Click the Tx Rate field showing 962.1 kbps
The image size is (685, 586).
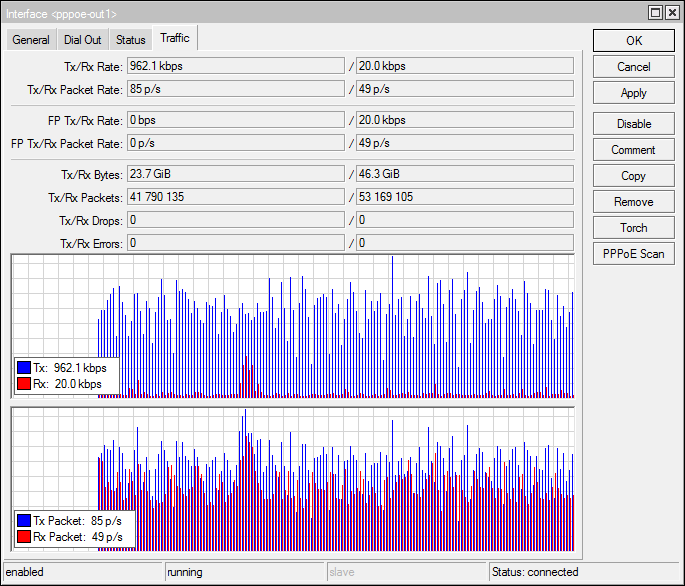point(235,65)
